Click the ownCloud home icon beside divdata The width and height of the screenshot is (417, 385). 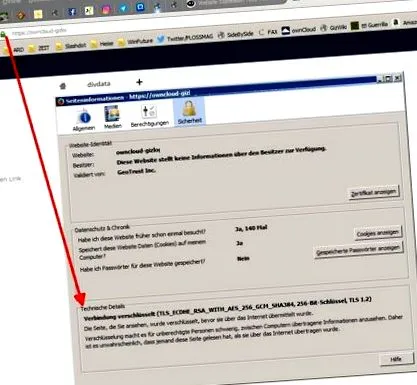tap(63, 86)
